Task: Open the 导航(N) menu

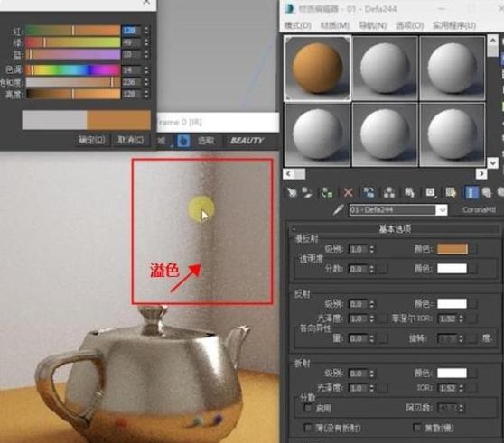Action: 372,25
